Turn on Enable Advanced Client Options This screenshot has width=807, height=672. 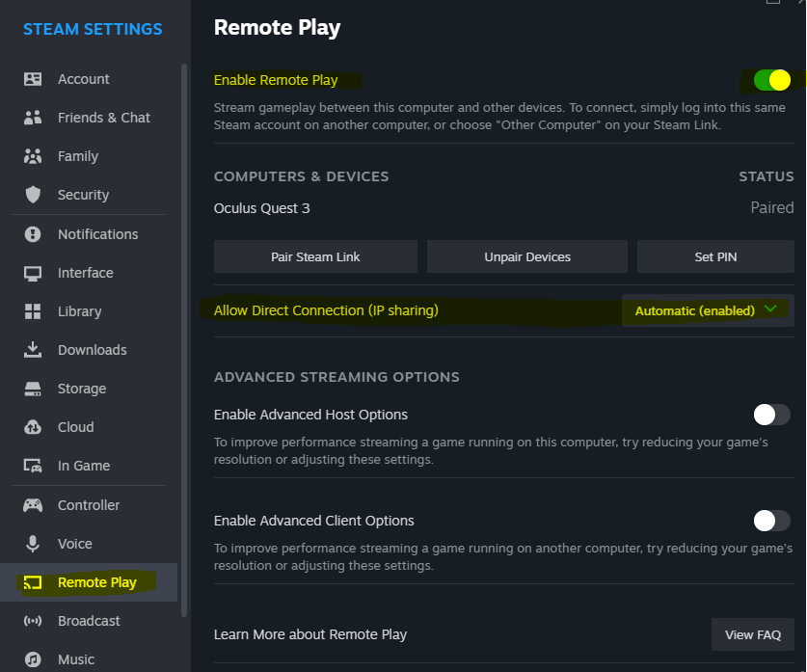[x=771, y=521]
